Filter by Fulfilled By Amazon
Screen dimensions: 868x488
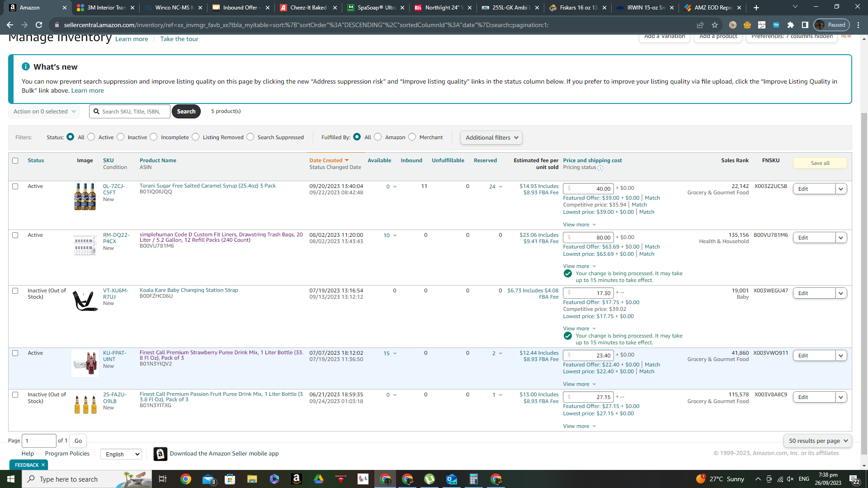378,137
